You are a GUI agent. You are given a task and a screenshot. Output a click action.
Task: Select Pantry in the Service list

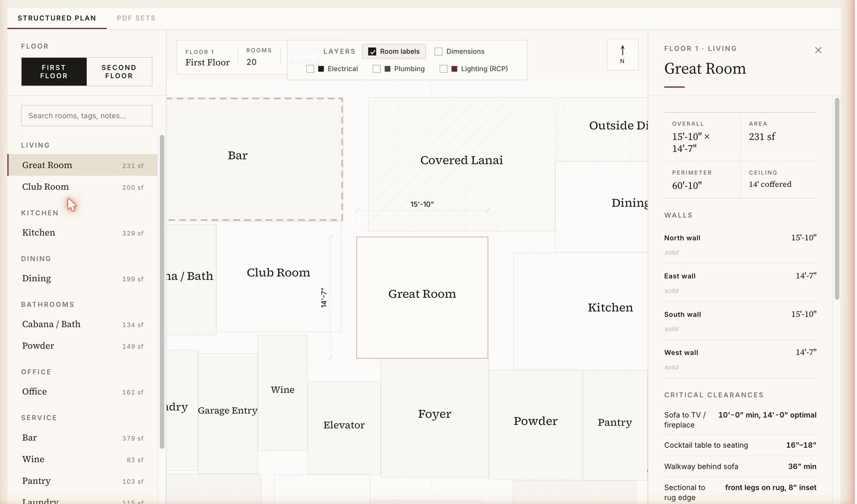82,481
